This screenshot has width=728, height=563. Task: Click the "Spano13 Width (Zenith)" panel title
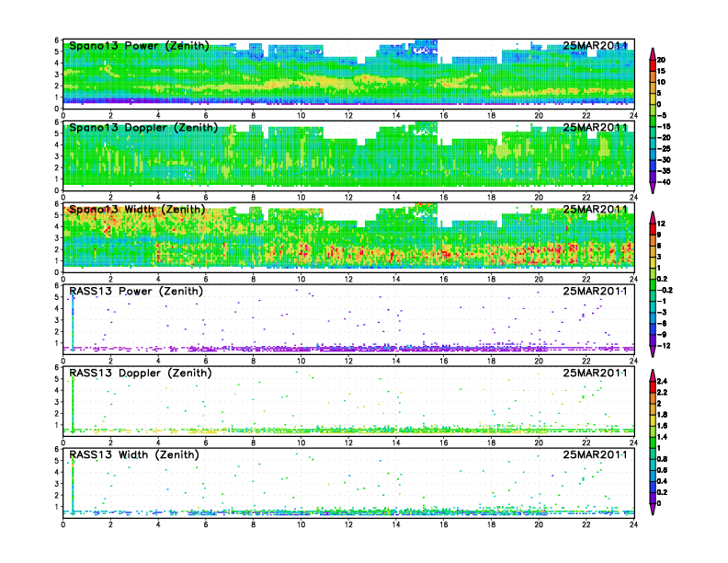point(136,210)
